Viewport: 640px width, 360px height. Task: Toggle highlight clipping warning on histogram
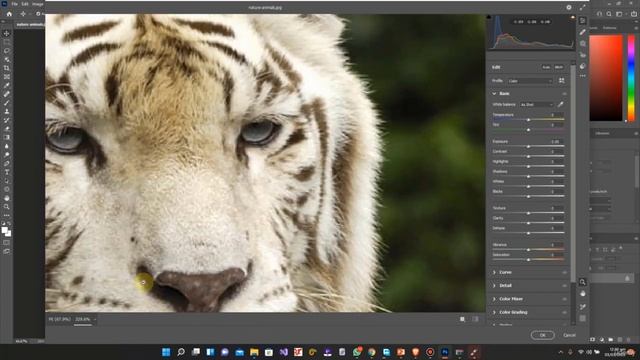573,17
